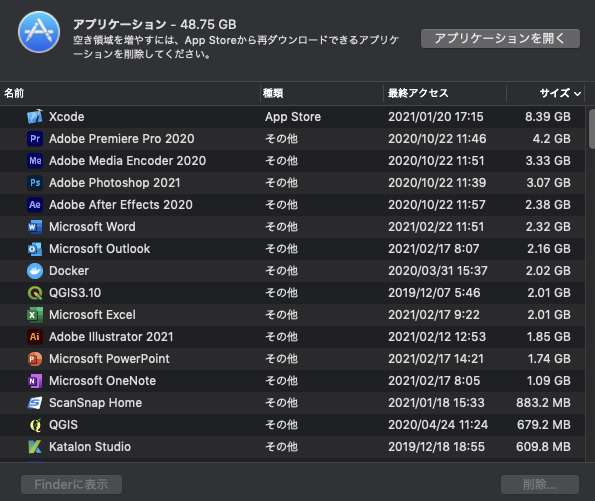
Task: Click Xcode size 8.39 GB
Action: coord(548,117)
